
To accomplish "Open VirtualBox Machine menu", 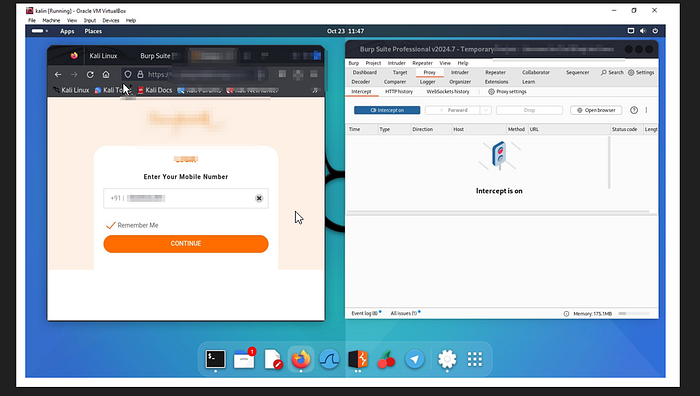I will point(51,21).
